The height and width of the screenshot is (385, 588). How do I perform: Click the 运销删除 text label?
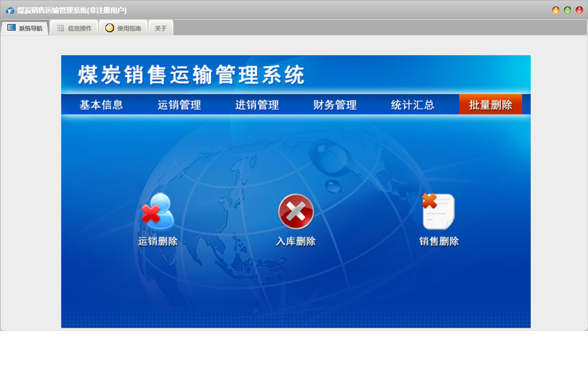tap(158, 241)
